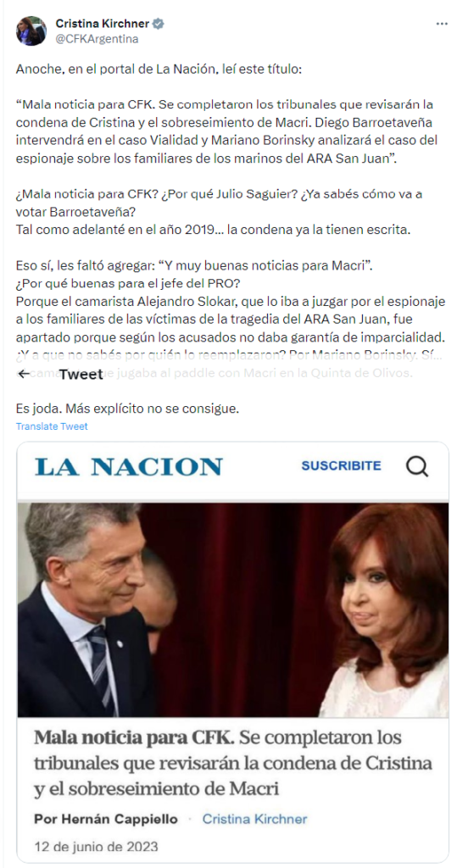
Task: Click the SUSCRIBITE button
Action: tap(341, 466)
